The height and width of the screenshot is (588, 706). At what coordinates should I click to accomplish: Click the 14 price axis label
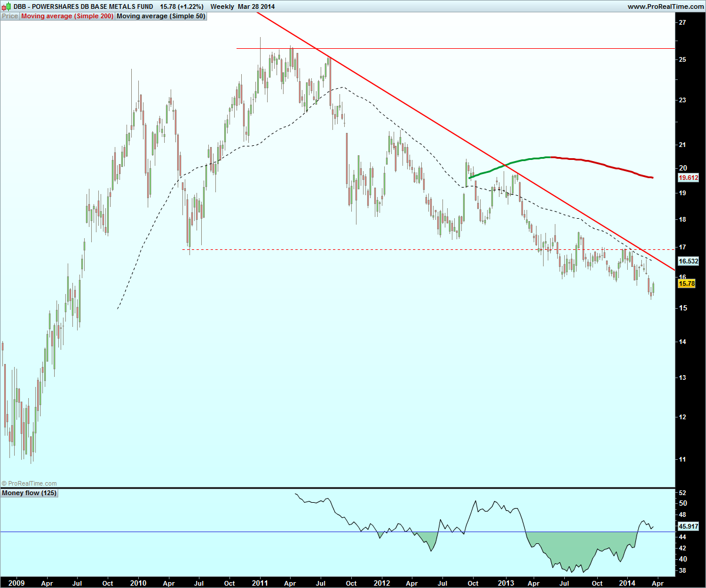pos(682,342)
